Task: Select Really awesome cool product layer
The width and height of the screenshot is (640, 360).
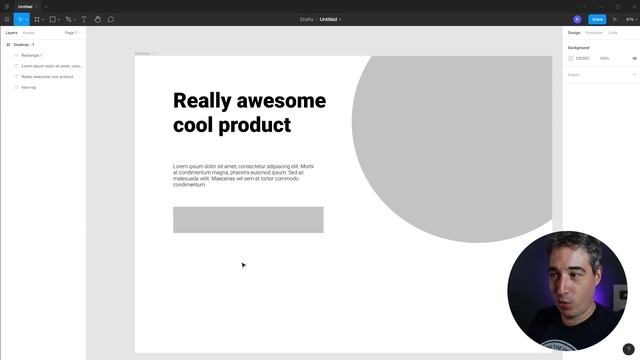Action: point(47,76)
